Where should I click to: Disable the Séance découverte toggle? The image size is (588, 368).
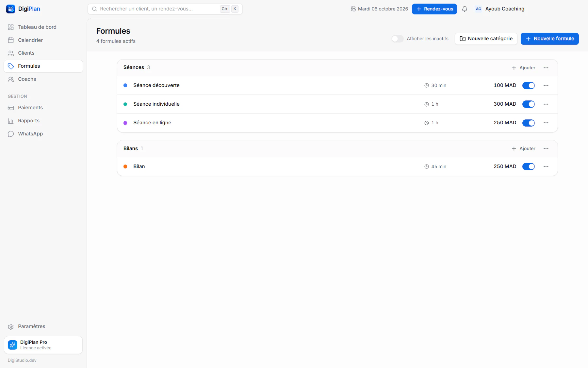click(529, 85)
